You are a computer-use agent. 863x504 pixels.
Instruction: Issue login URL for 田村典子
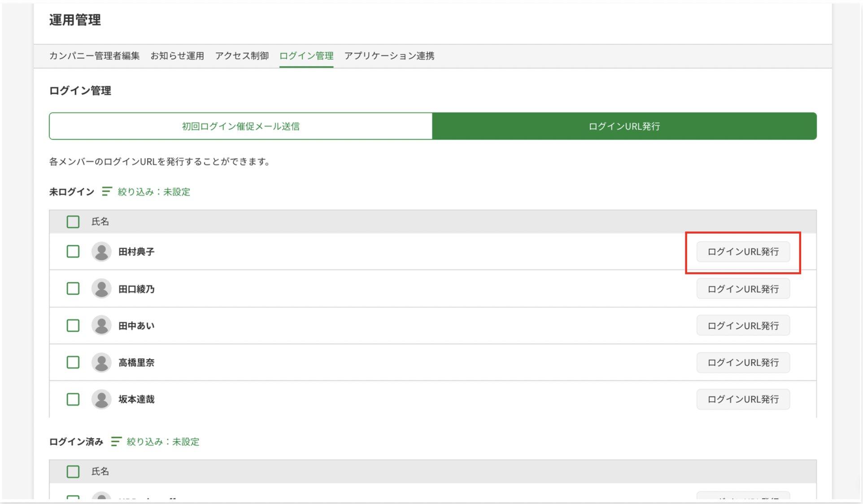click(x=743, y=252)
